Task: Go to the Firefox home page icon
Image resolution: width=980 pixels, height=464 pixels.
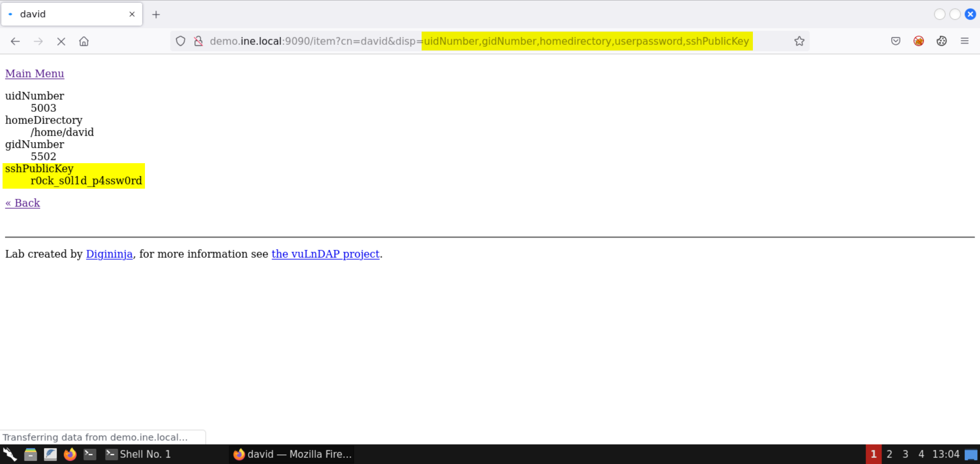Action: [84, 41]
